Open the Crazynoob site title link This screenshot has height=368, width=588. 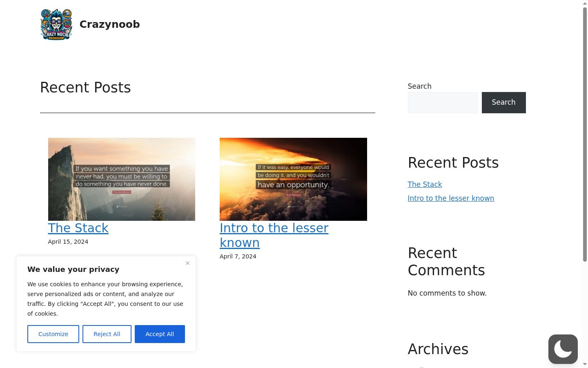click(x=109, y=24)
